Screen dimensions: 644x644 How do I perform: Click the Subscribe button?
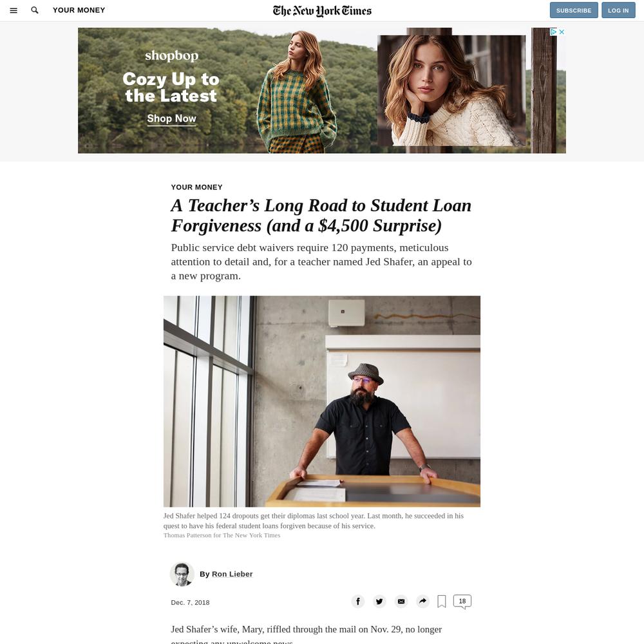pyautogui.click(x=574, y=10)
